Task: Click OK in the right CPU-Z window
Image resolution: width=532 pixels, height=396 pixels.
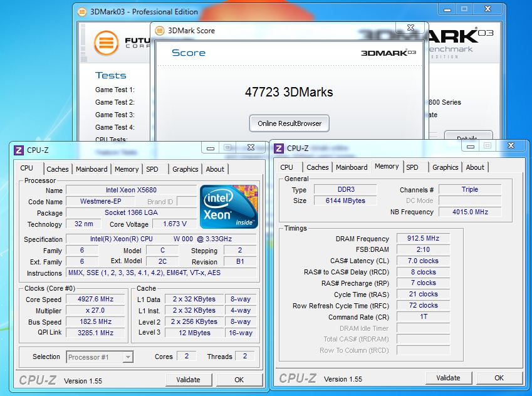Action: 499,378
